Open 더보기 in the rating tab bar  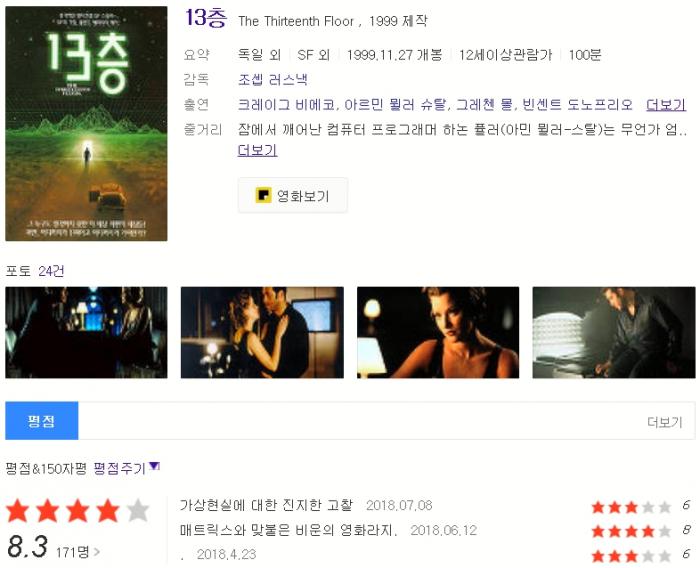(665, 422)
